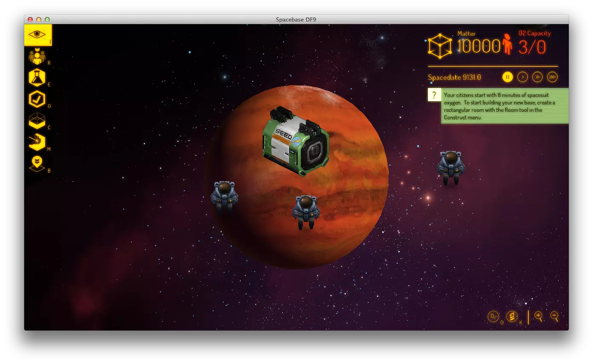Click the Spacedate 9131.0 readout

pyautogui.click(x=454, y=77)
